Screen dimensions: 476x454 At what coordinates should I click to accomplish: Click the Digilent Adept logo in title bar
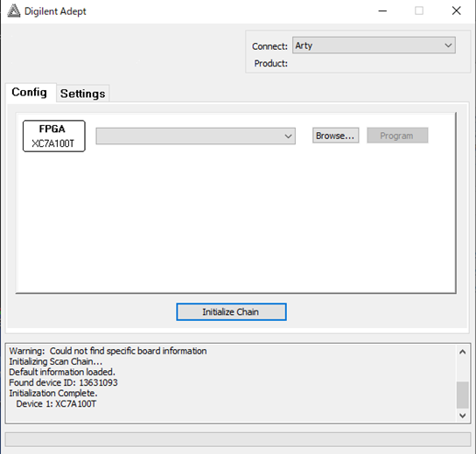click(x=14, y=11)
